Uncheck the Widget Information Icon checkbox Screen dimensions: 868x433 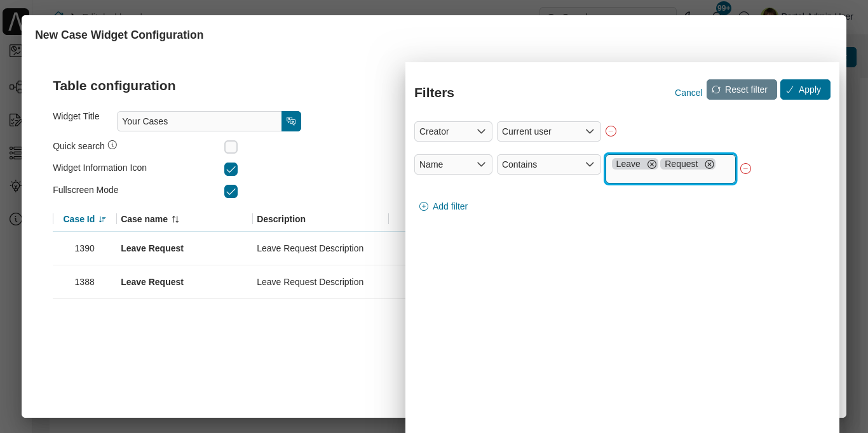[231, 169]
